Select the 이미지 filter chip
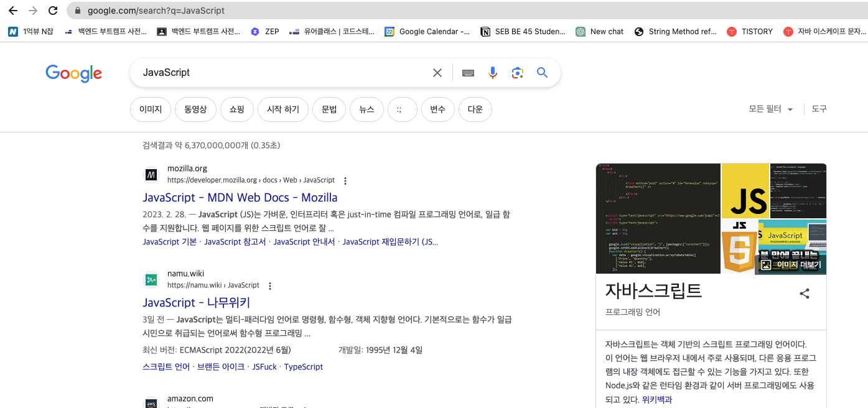The image size is (868, 408). click(x=151, y=109)
